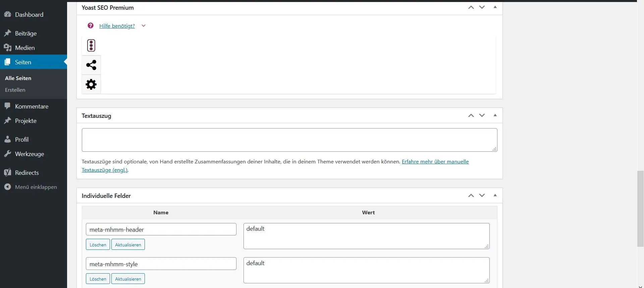Click the Werkzeuge wrench icon
This screenshot has width=644, height=288.
click(x=7, y=154)
